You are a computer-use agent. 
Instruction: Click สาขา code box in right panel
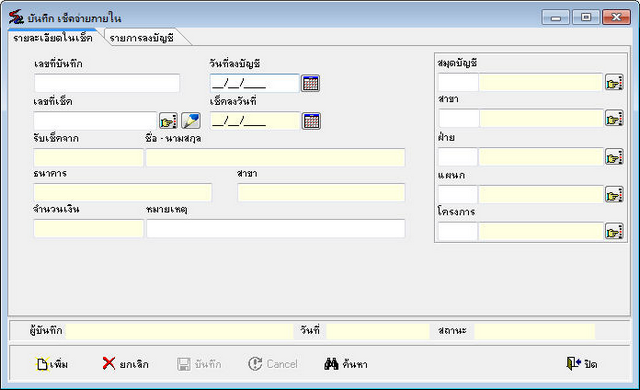point(458,119)
